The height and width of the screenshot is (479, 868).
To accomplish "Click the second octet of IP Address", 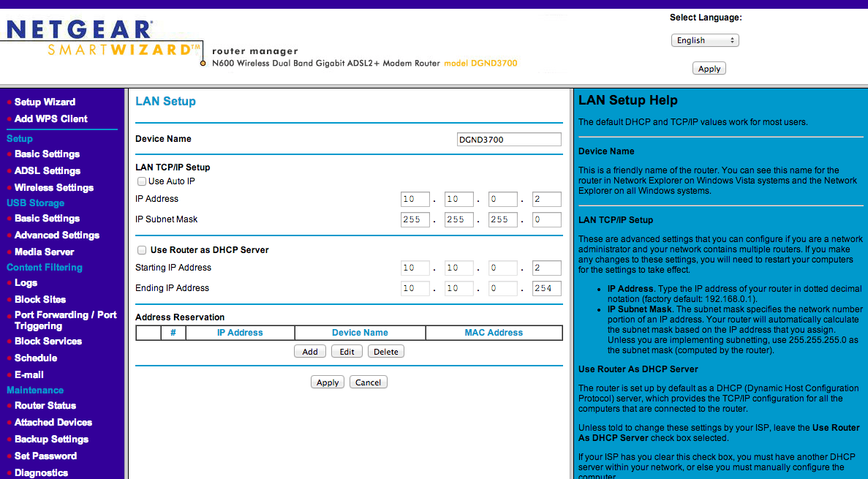I will coord(459,199).
